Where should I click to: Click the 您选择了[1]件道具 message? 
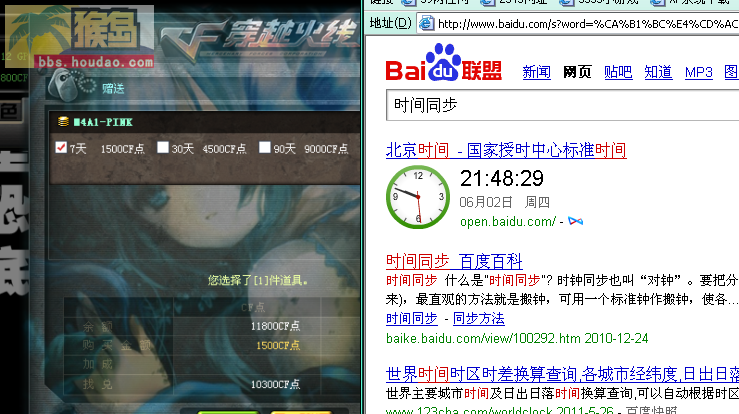coord(258,281)
